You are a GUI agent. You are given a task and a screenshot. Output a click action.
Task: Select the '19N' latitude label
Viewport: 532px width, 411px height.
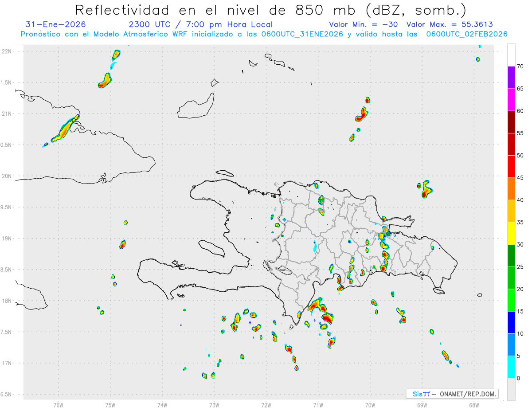7,239
